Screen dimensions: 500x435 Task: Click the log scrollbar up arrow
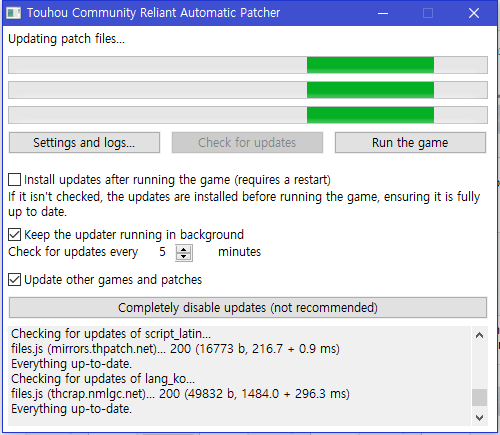pyautogui.click(x=480, y=335)
